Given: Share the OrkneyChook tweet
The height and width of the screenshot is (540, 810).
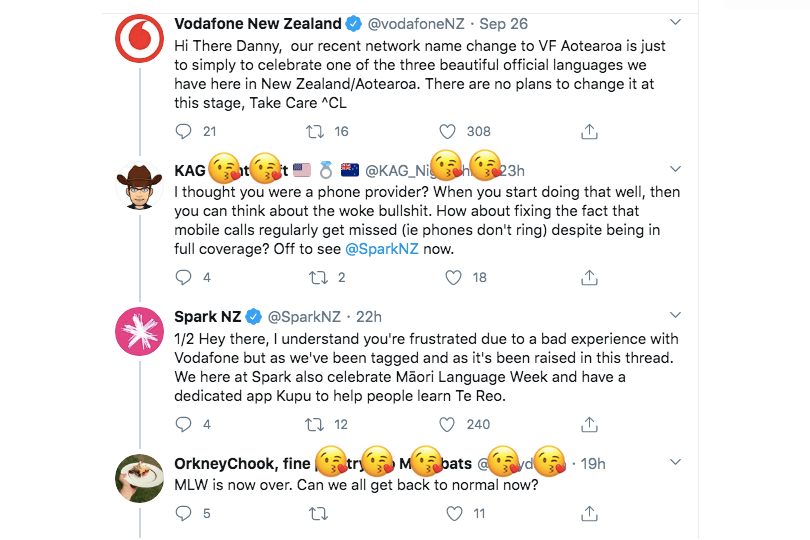Looking at the screenshot, I should [589, 514].
